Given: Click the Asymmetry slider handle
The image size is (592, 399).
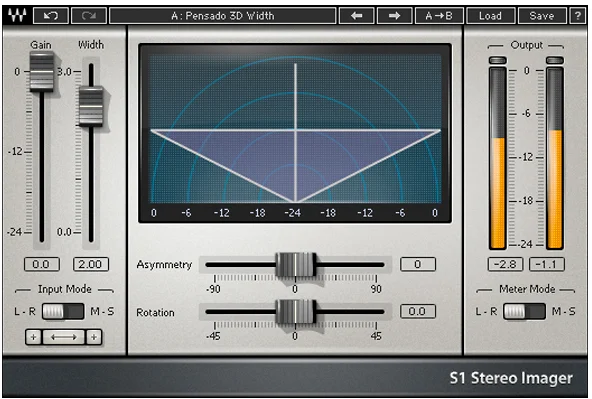Looking at the screenshot, I should pyautogui.click(x=296, y=265).
